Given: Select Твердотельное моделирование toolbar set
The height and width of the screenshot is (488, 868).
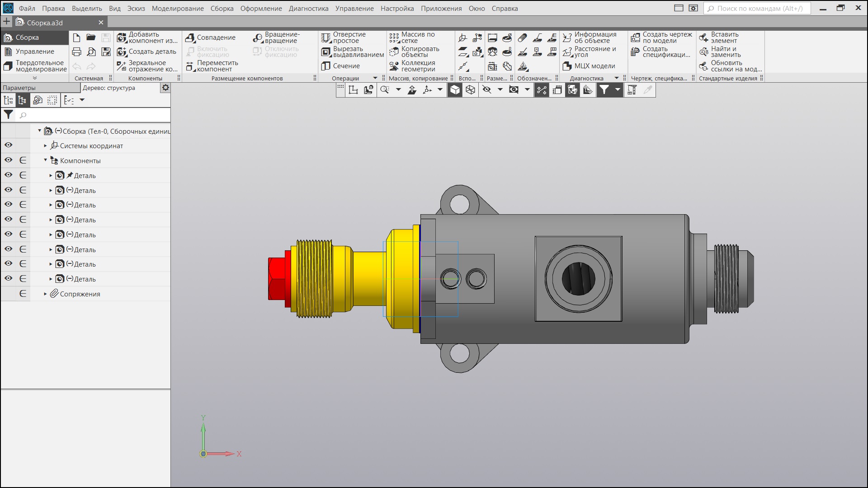Looking at the screenshot, I should tap(34, 66).
